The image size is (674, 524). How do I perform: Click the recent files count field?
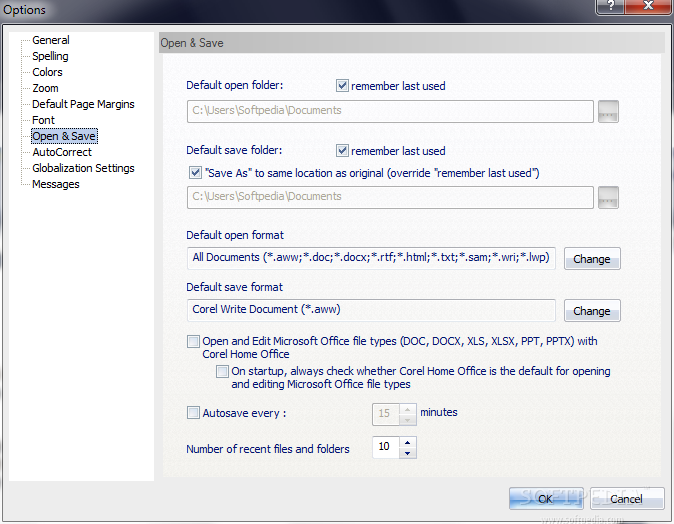click(x=386, y=447)
